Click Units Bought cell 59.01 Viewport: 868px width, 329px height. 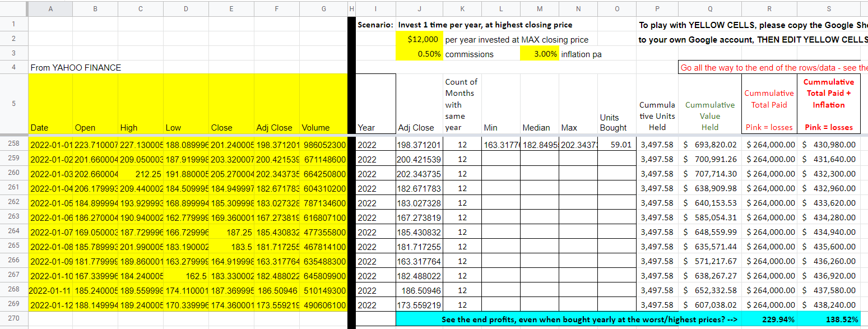coord(616,145)
